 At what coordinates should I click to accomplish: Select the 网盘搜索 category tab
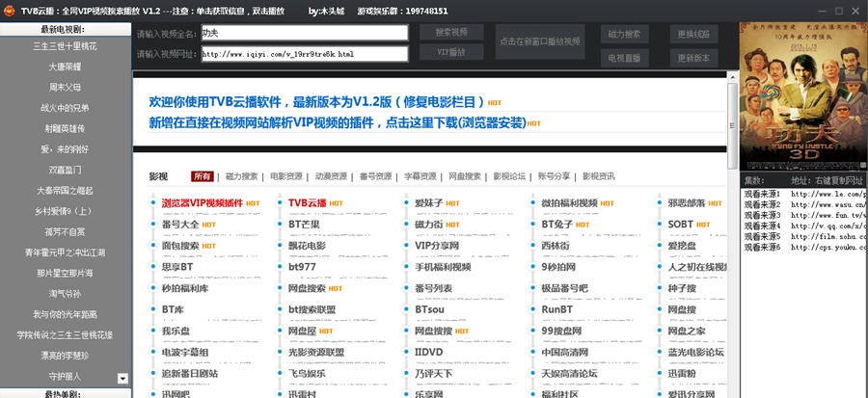pos(465,176)
